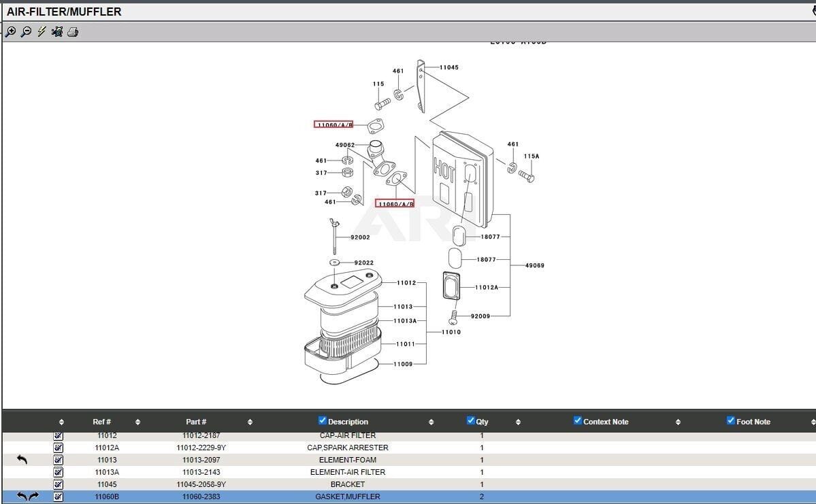Click the zoom out magnifier icon

[26, 32]
